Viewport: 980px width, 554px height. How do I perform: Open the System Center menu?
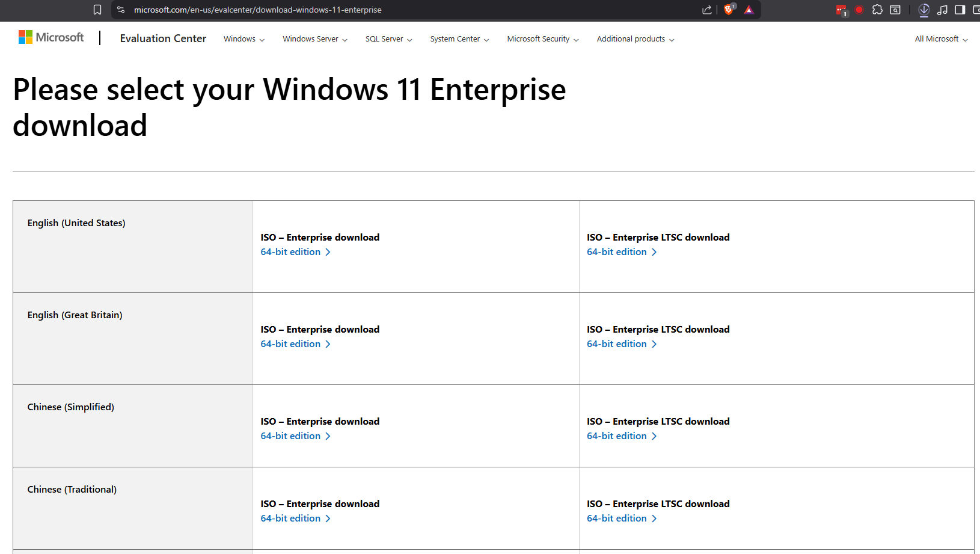click(459, 39)
